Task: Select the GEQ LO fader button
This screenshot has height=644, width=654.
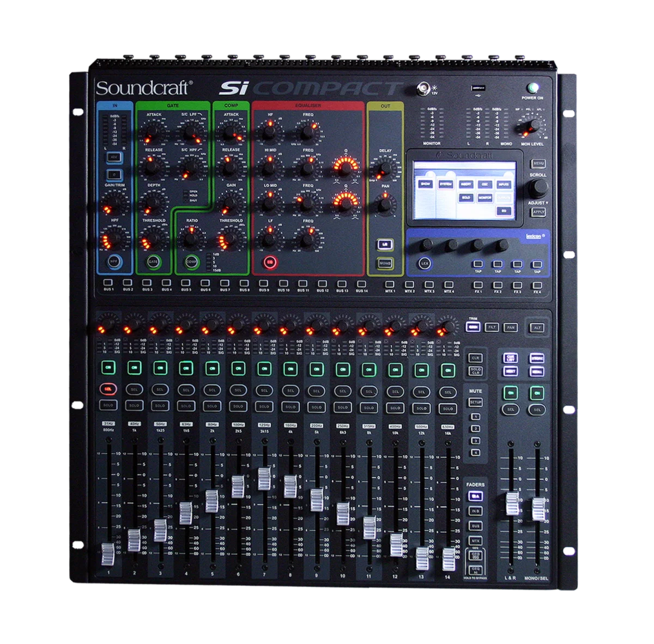Action: [x=475, y=555]
